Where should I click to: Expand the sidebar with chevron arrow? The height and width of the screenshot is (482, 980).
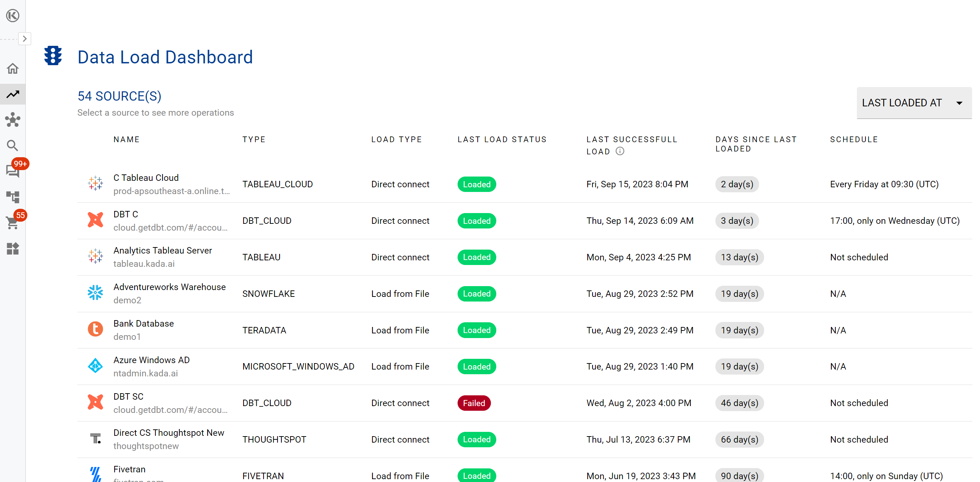(25, 39)
